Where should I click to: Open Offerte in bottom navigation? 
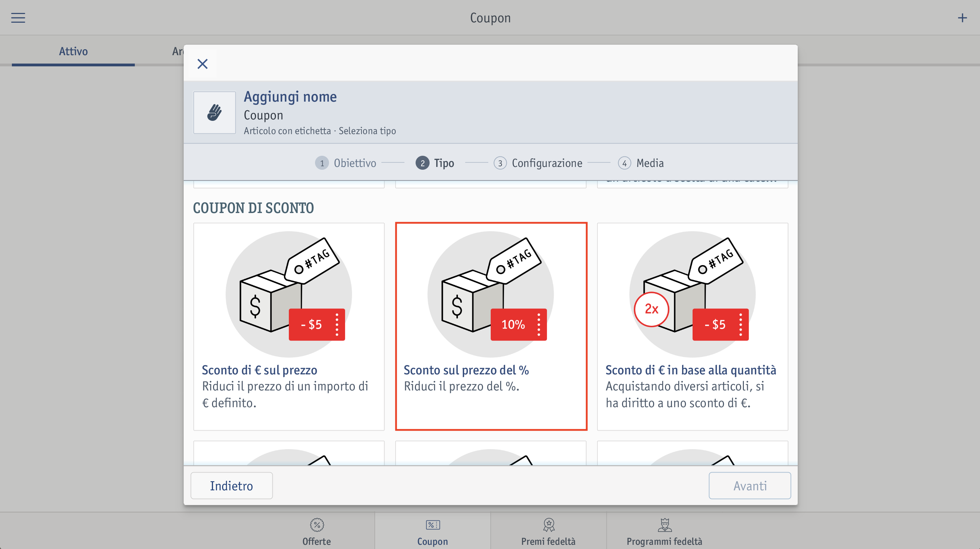[x=316, y=531]
